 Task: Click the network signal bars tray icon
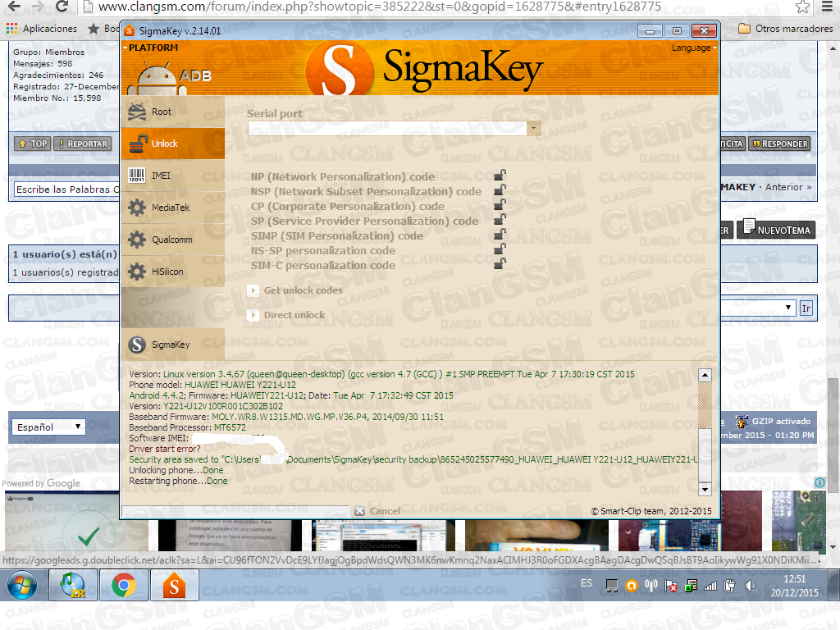pyautogui.click(x=710, y=586)
